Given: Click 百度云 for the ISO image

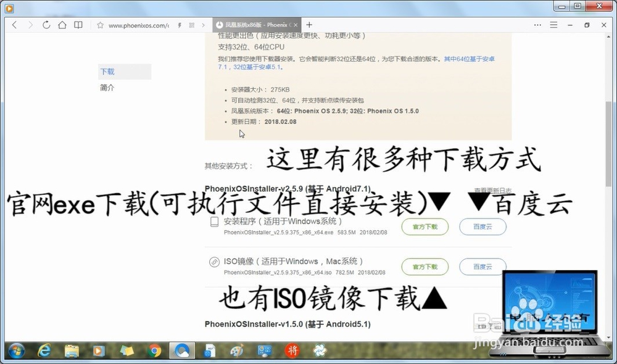Looking at the screenshot, I should click(x=483, y=267).
